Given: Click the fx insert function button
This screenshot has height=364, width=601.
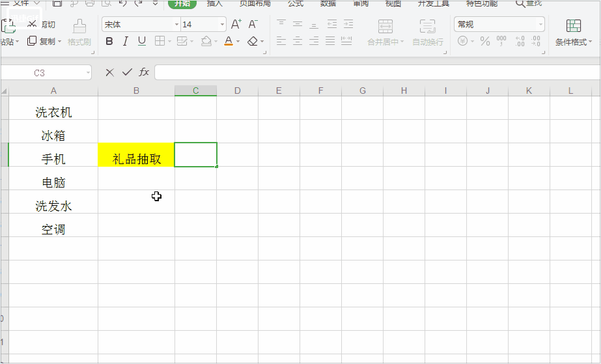Looking at the screenshot, I should (144, 72).
